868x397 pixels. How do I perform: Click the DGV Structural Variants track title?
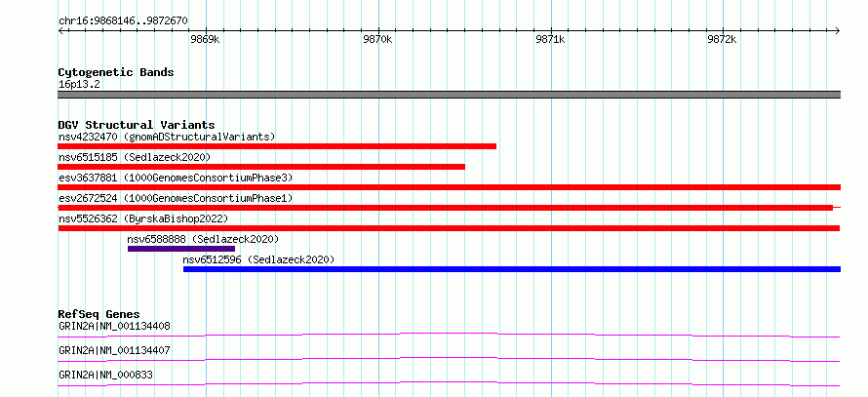(x=137, y=125)
